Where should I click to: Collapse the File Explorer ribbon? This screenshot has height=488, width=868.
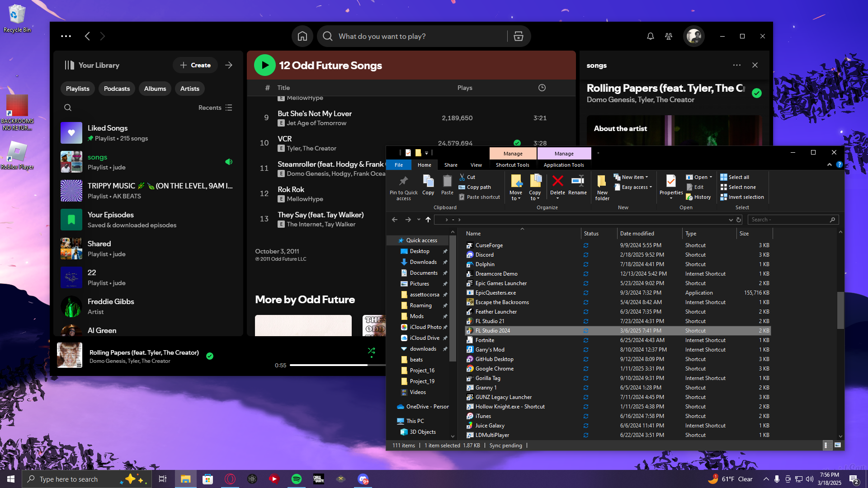click(x=830, y=165)
